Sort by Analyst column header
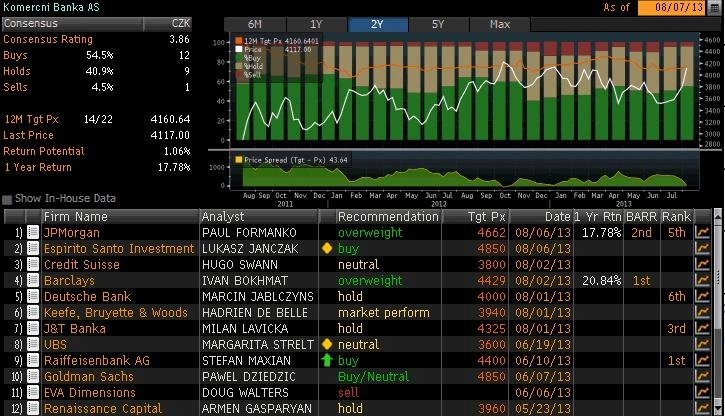The height and width of the screenshot is (416, 725). coord(259,216)
